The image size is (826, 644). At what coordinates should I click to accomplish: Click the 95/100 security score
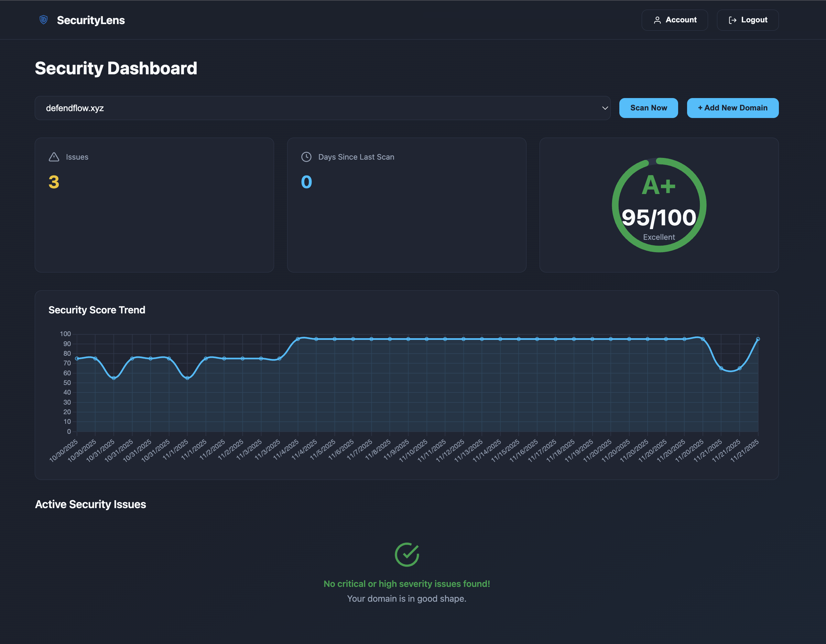659,218
